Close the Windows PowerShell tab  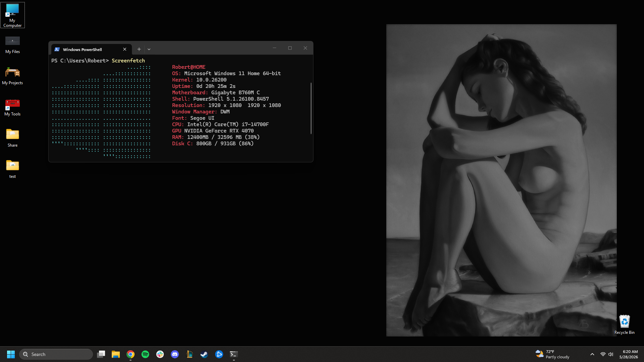click(x=125, y=49)
